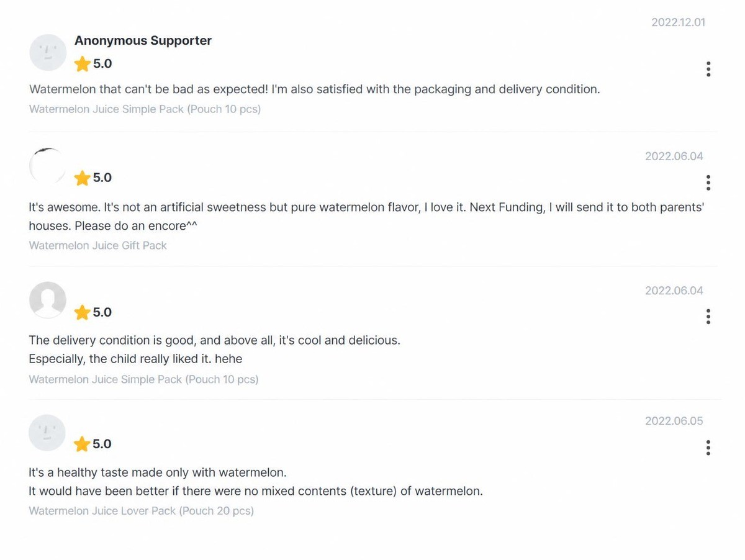The width and height of the screenshot is (745, 560).
Task: Open the Watermelon Juice Gift Pack product link
Action: click(x=98, y=245)
